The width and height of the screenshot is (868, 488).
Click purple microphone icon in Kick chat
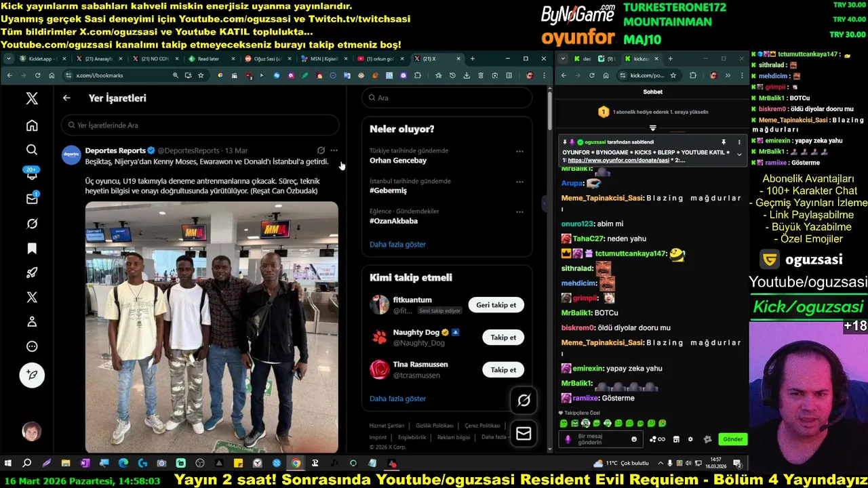point(568,439)
